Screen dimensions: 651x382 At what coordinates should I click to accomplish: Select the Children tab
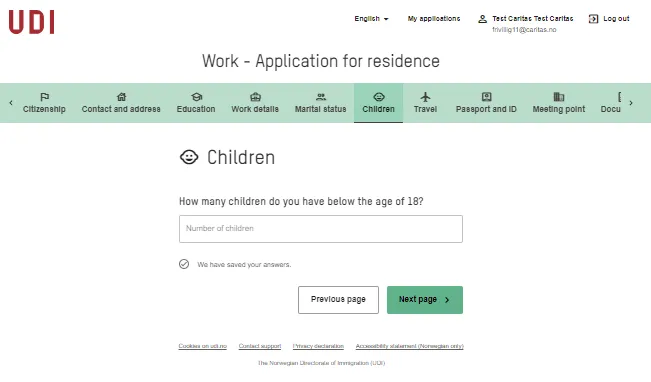point(378,103)
